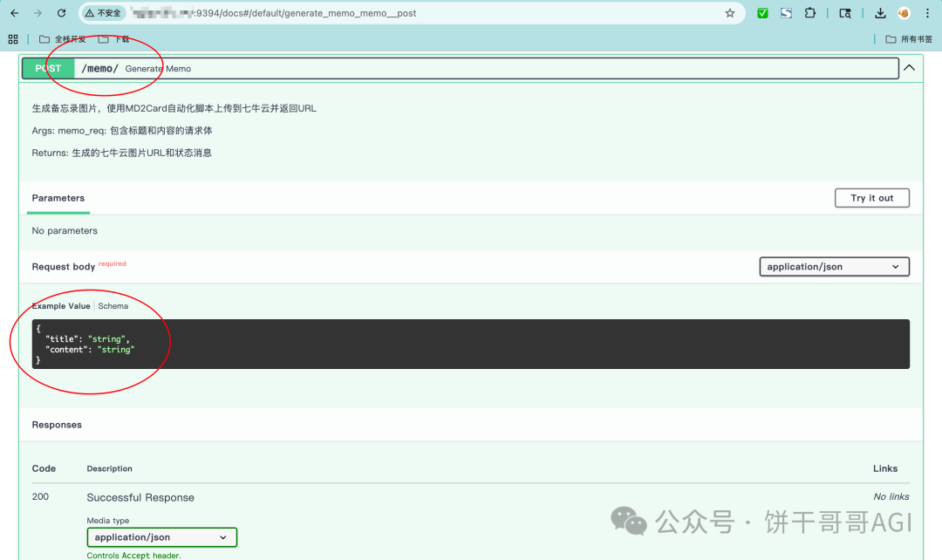Screen dimensions: 942x560
Task: Open the extensions puzzle icon
Action: pyautogui.click(x=809, y=13)
